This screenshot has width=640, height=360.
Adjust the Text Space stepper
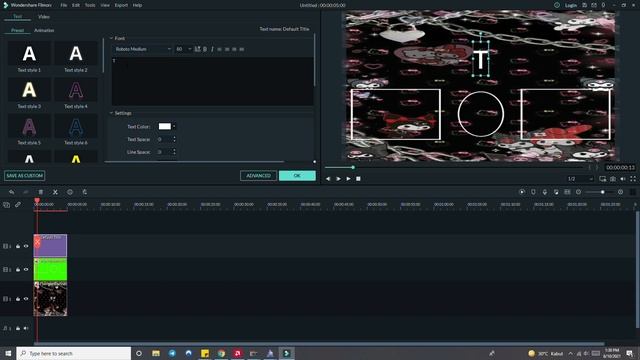click(x=174, y=139)
